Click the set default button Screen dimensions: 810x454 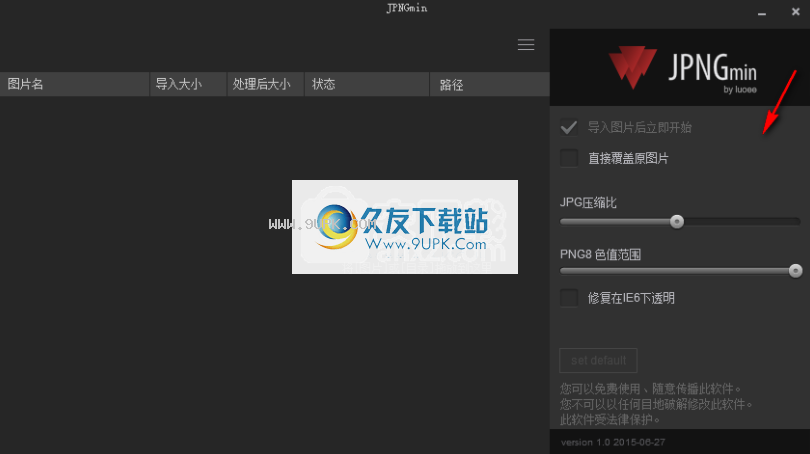tap(598, 361)
